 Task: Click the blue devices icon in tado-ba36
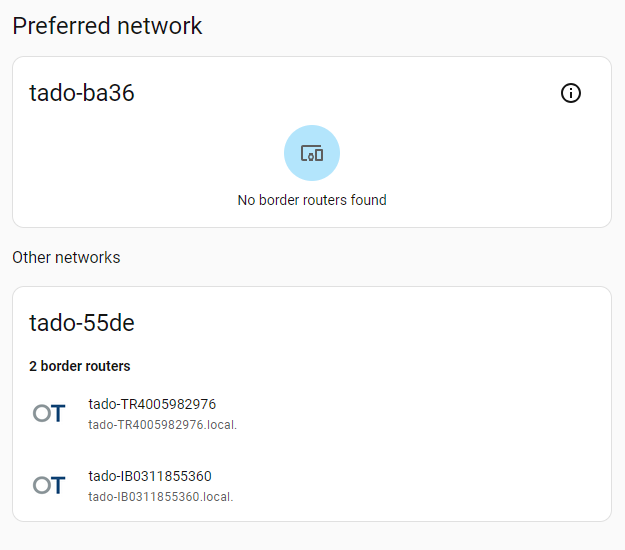(312, 153)
